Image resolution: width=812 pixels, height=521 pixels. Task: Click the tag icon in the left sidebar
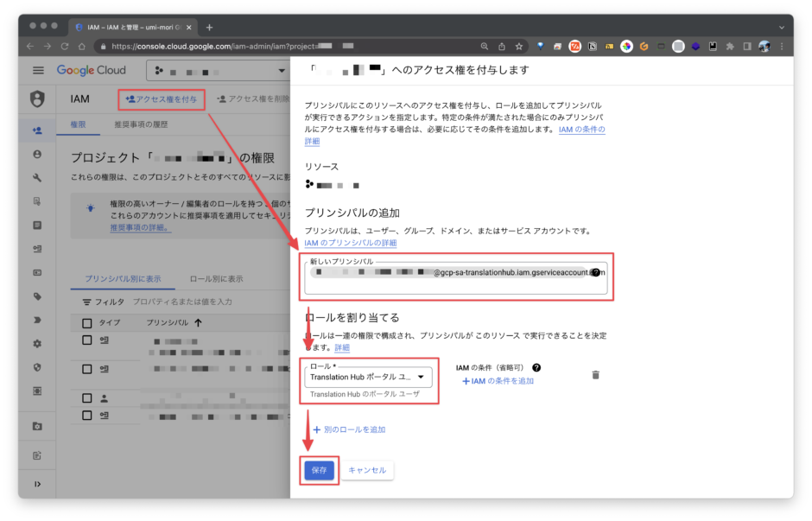coord(37,296)
